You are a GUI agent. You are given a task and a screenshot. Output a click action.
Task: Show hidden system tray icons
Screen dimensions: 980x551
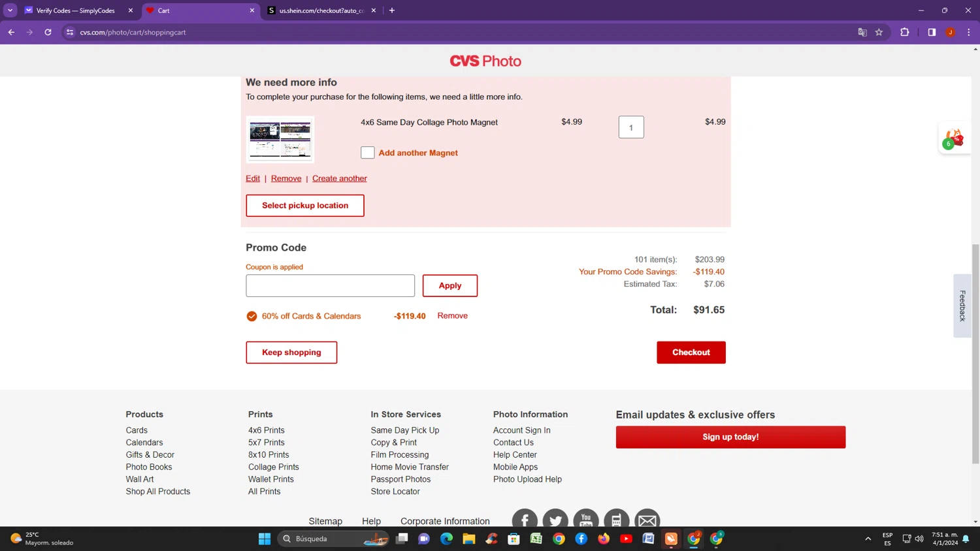(x=868, y=539)
